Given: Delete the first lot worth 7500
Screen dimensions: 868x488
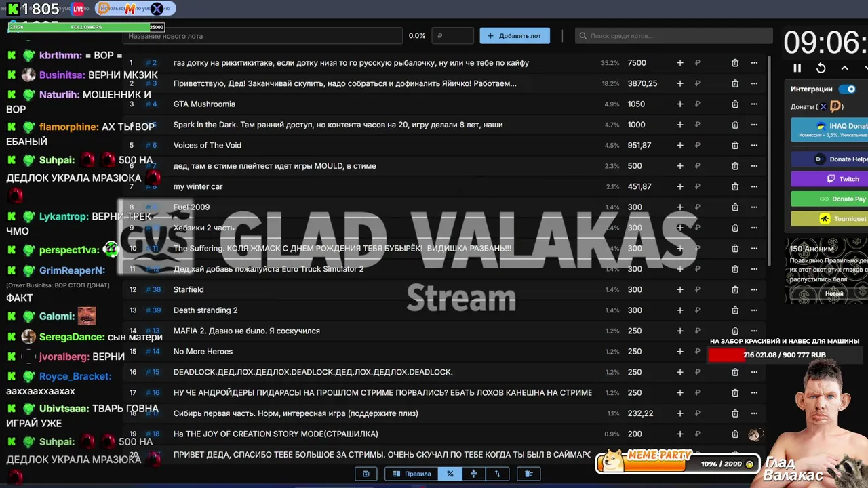Looking at the screenshot, I should pos(735,63).
